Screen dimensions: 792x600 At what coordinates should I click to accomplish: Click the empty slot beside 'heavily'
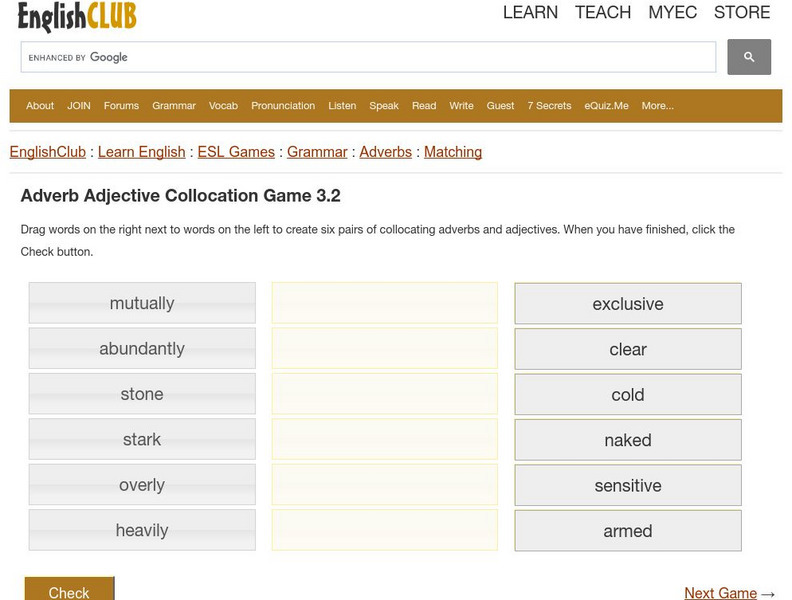384,530
